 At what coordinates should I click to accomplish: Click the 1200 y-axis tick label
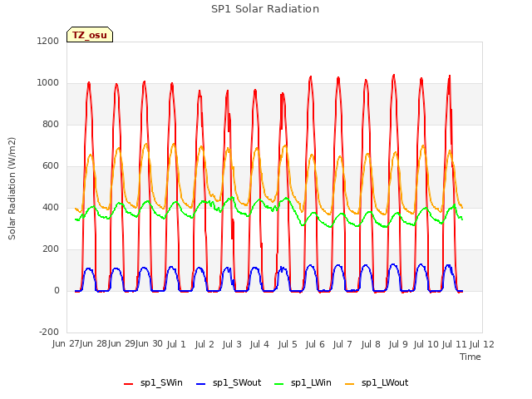tap(48, 41)
